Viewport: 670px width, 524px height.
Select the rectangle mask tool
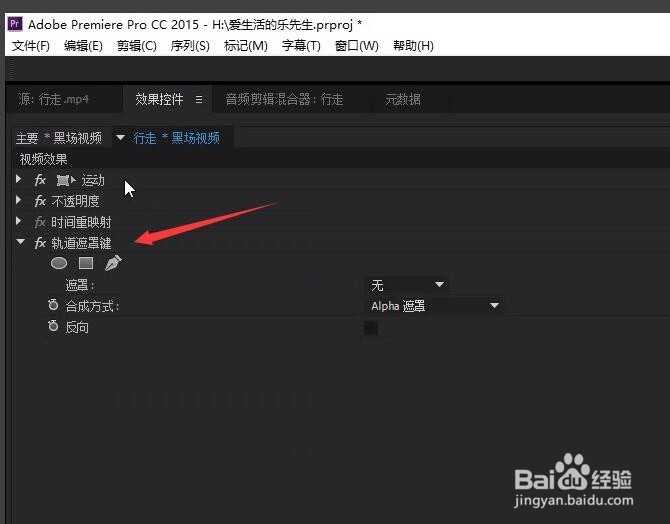click(86, 263)
